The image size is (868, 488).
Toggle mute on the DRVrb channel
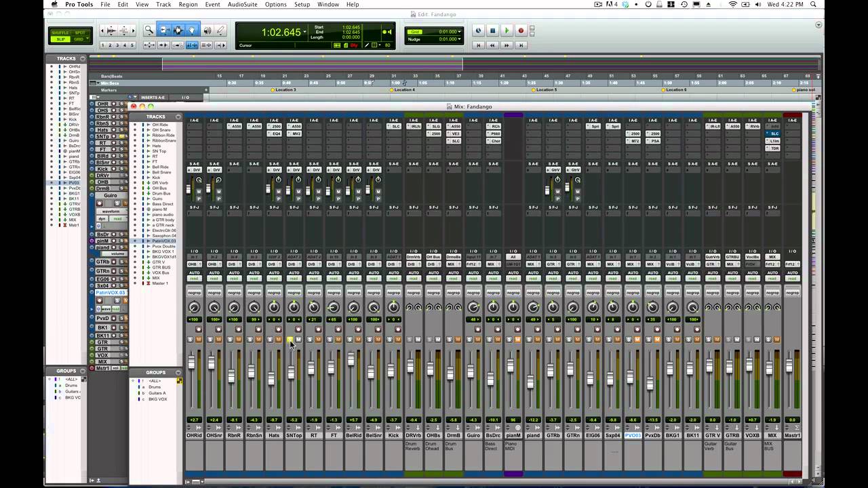[418, 339]
